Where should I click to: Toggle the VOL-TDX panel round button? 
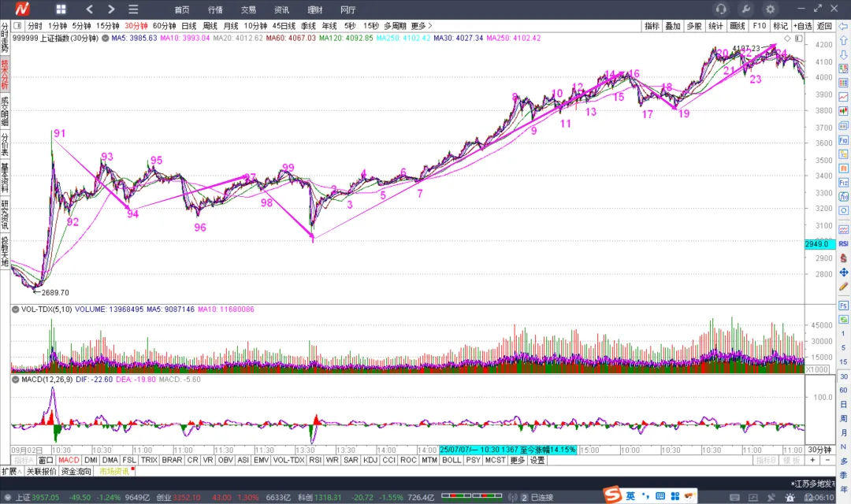(16, 309)
